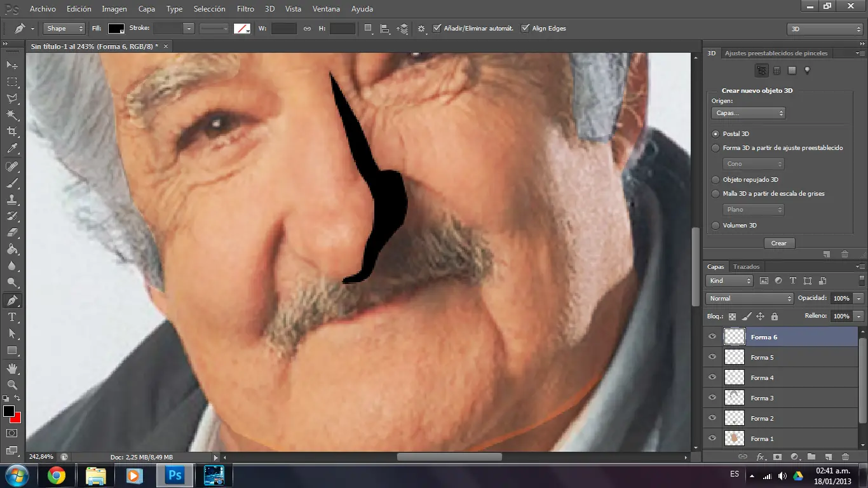Viewport: 868px width, 488px height.
Task: Click link width and height icon
Action: coord(307,29)
